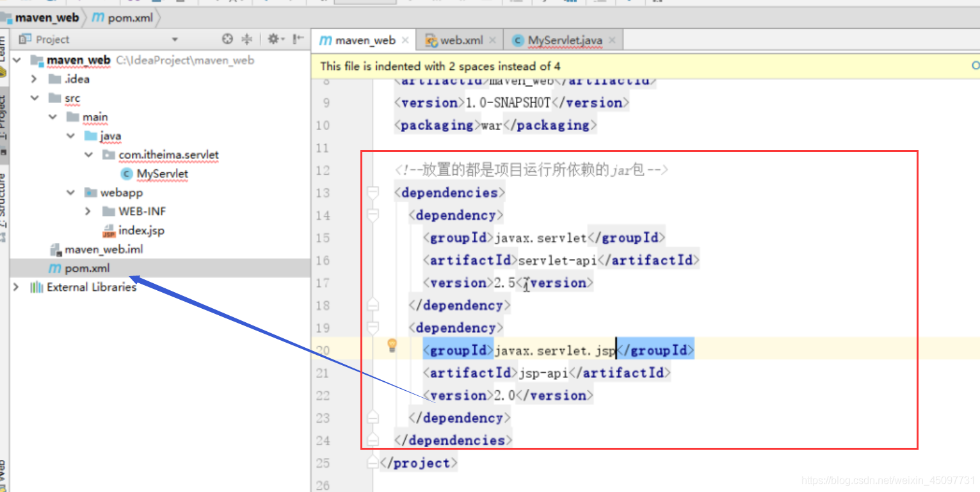
Task: Open the Project panel settings gear
Action: click(275, 40)
